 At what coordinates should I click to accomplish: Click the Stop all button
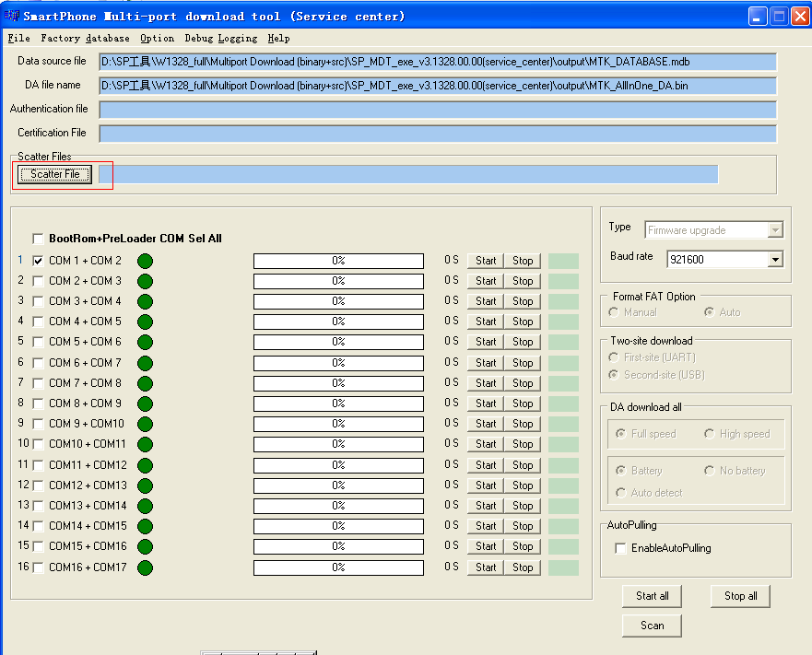(740, 596)
